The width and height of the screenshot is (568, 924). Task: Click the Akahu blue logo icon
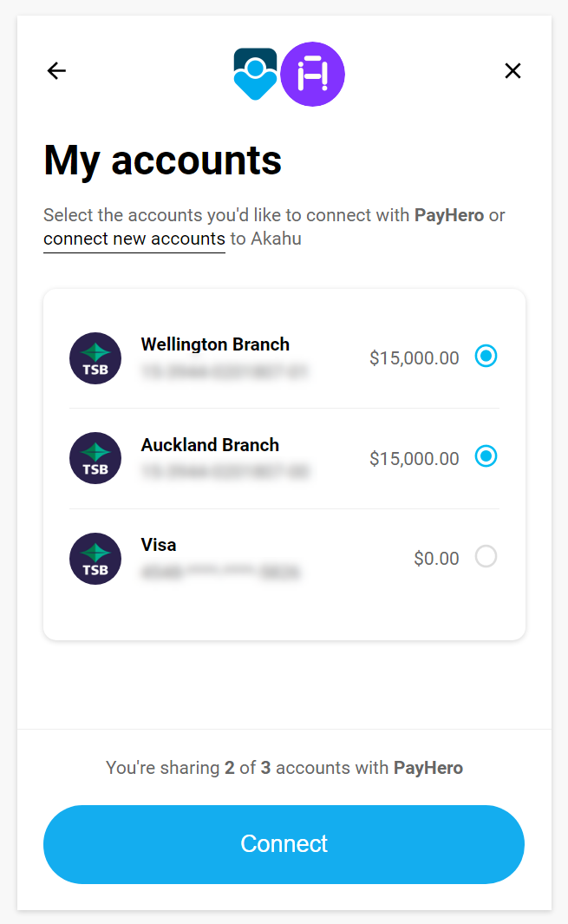tap(255, 74)
